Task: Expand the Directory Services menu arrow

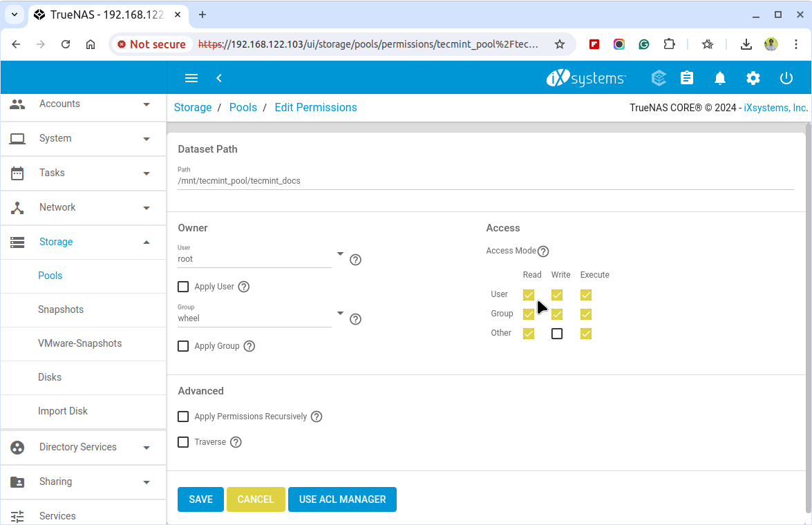Action: tap(147, 448)
